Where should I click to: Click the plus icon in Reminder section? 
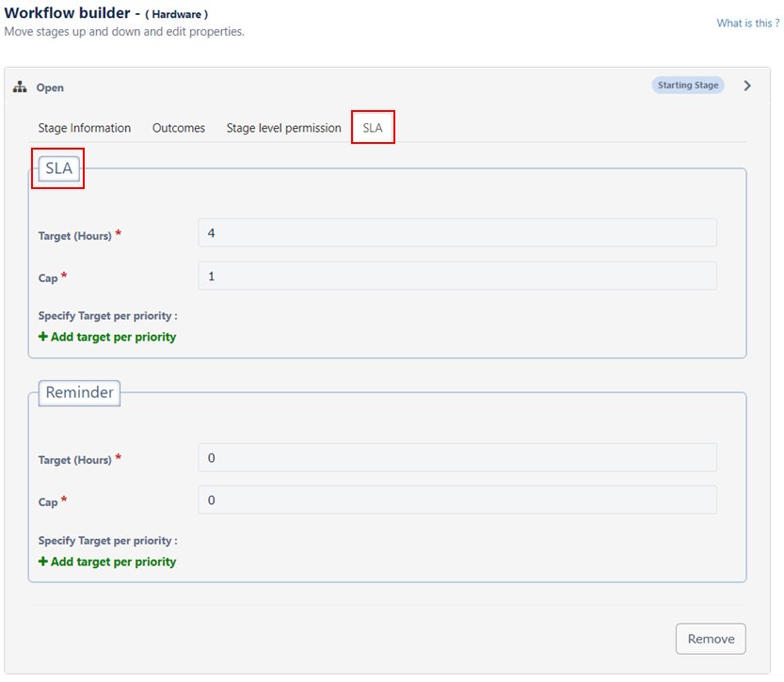click(x=43, y=562)
